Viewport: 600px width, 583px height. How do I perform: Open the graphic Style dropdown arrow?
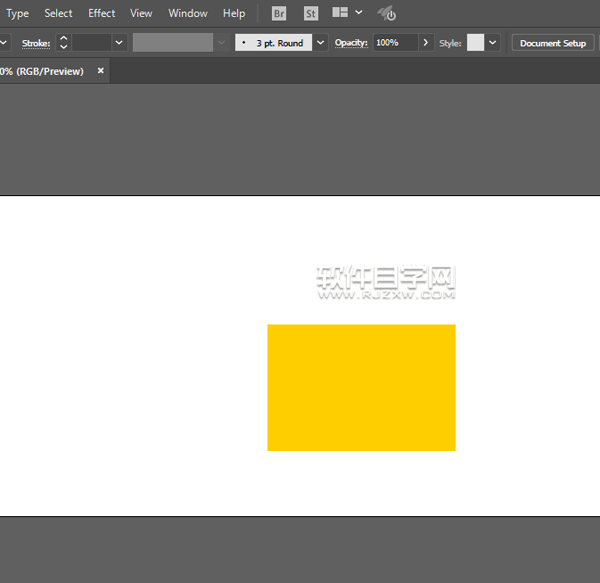click(493, 43)
